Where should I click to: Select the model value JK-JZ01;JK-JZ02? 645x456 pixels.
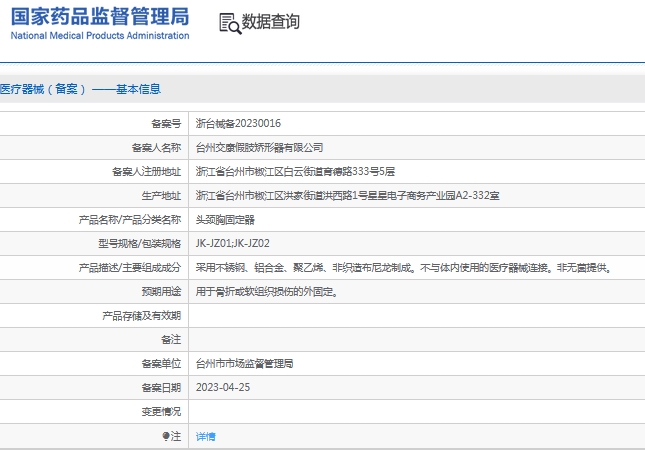click(x=233, y=243)
